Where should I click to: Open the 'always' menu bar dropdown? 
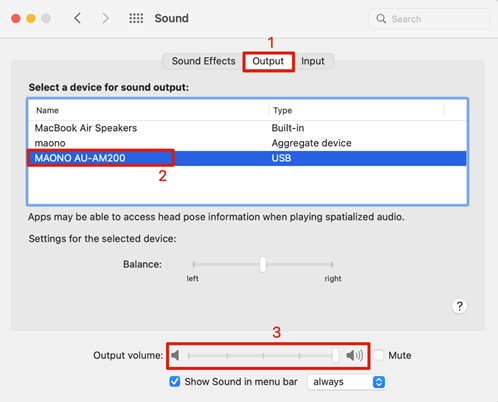346,382
